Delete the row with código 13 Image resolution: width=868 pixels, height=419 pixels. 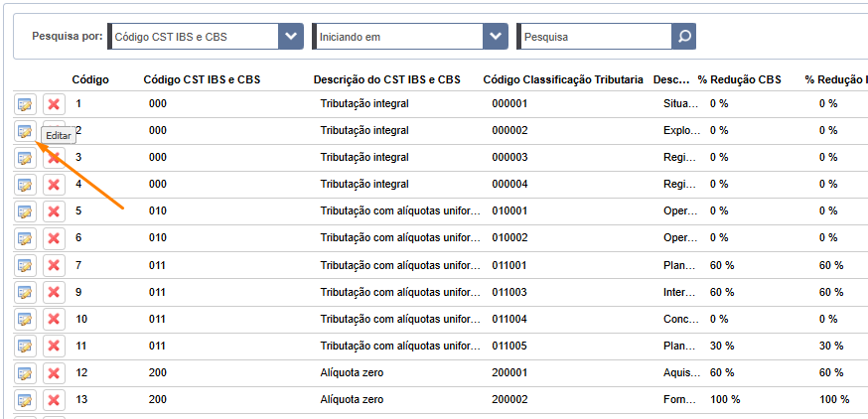pyautogui.click(x=54, y=399)
